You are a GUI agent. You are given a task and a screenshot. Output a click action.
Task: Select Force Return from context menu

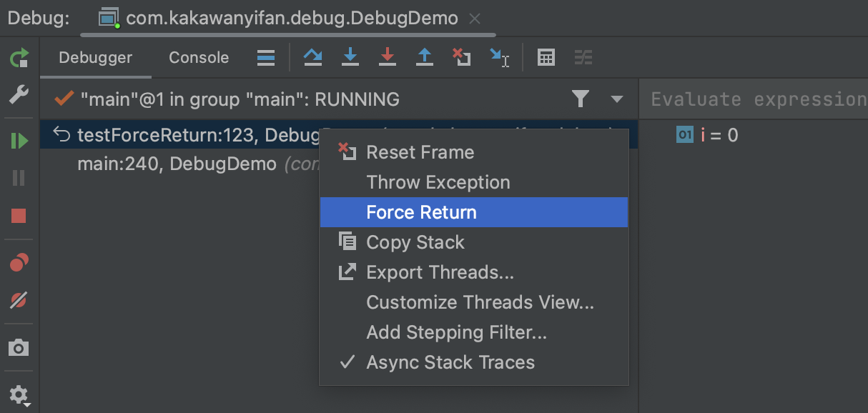coord(421,212)
